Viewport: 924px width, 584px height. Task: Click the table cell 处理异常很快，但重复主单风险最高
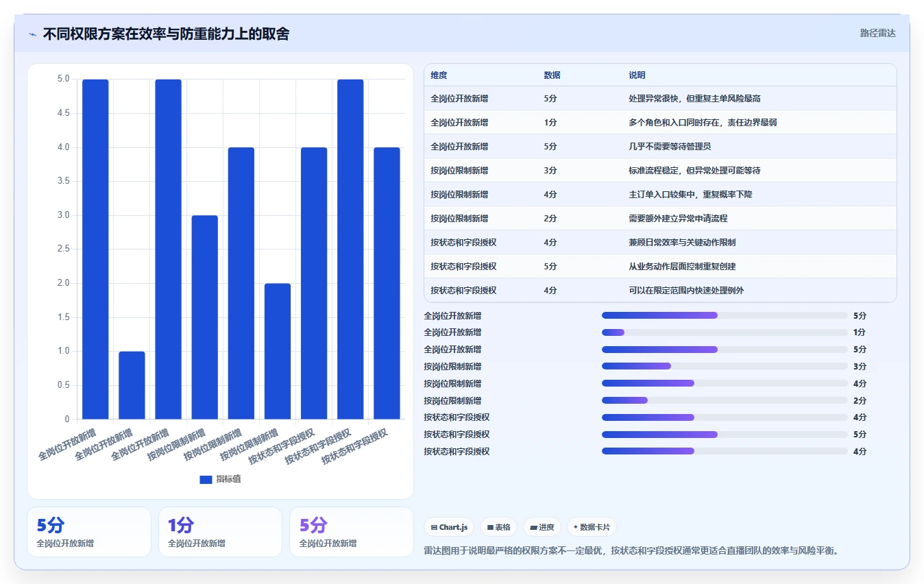point(694,99)
